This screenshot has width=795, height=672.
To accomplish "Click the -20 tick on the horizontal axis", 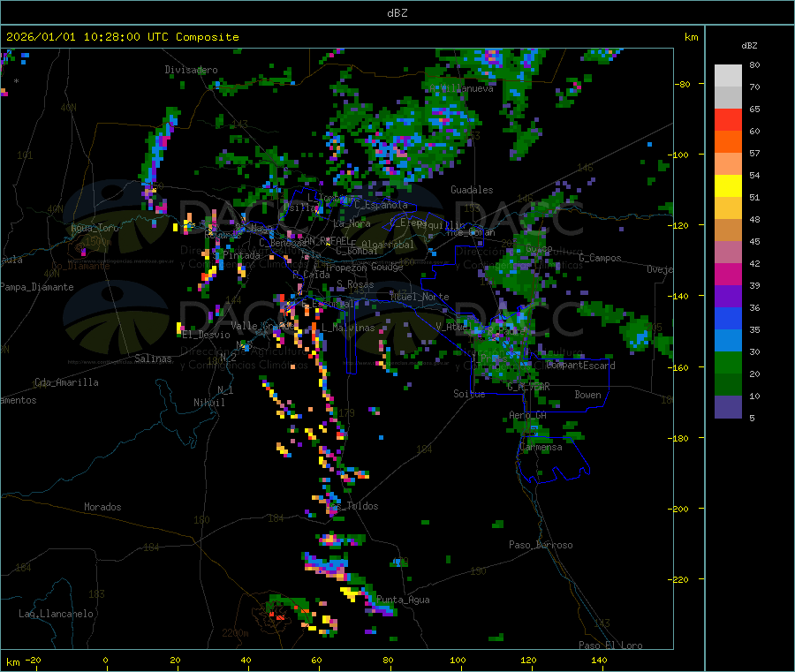I will [x=33, y=661].
